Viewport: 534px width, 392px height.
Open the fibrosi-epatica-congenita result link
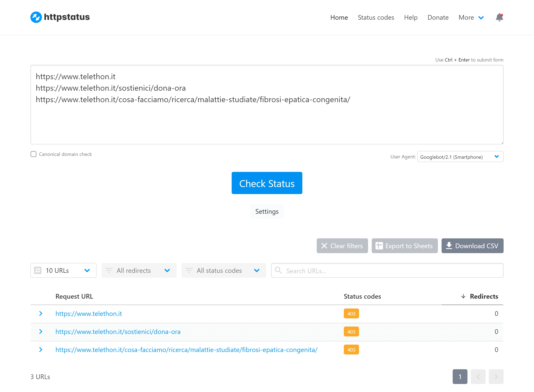pyautogui.click(x=186, y=350)
